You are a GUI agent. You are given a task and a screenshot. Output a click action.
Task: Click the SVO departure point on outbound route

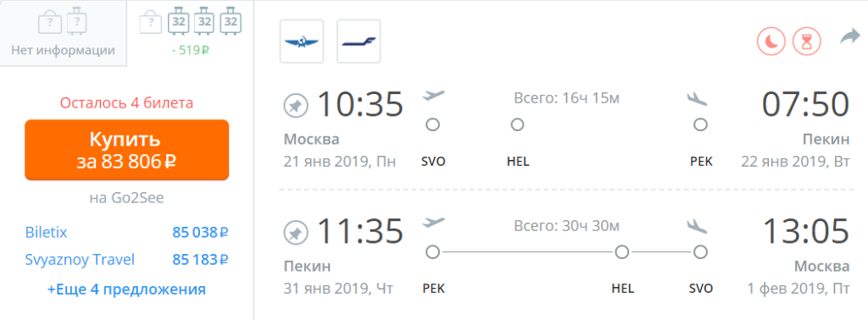(433, 125)
